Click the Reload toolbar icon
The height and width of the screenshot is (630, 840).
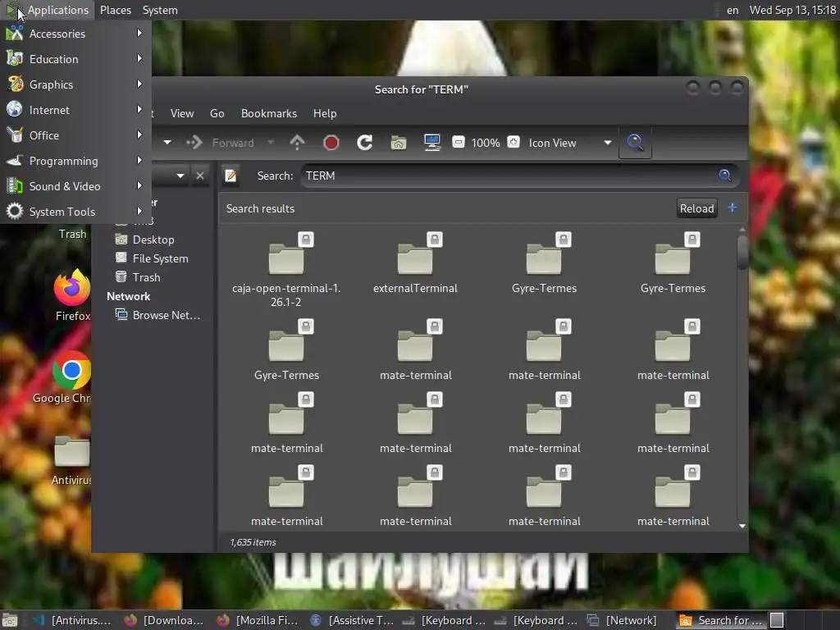[365, 143]
